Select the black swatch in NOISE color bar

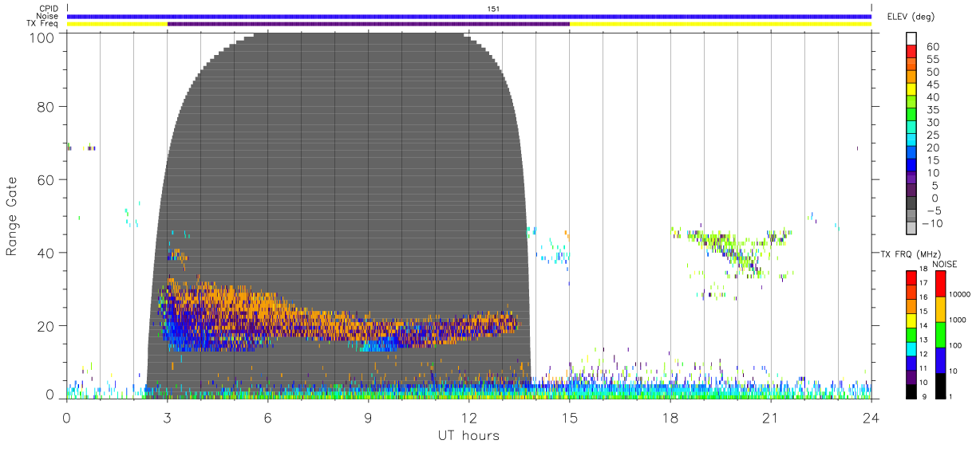tap(941, 385)
